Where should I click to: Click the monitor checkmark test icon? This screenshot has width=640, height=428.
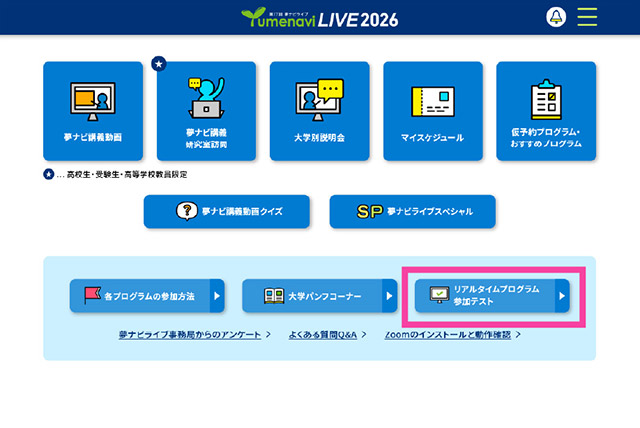tap(440, 295)
